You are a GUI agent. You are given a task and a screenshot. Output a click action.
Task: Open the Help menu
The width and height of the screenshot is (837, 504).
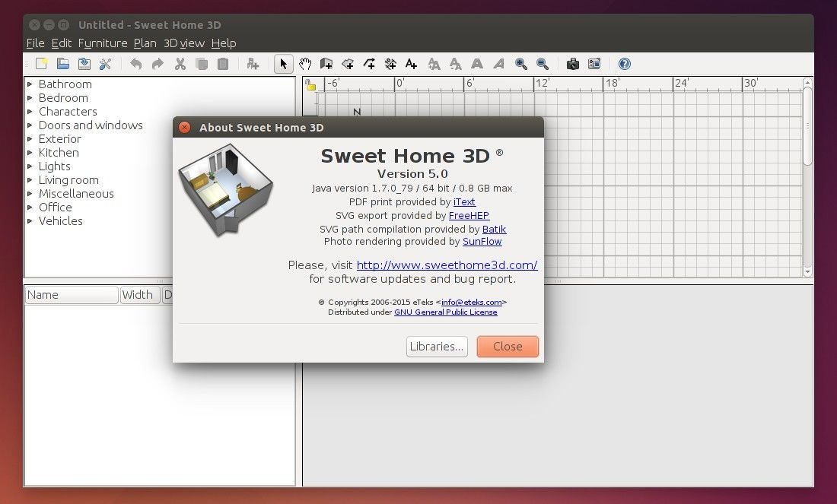224,43
